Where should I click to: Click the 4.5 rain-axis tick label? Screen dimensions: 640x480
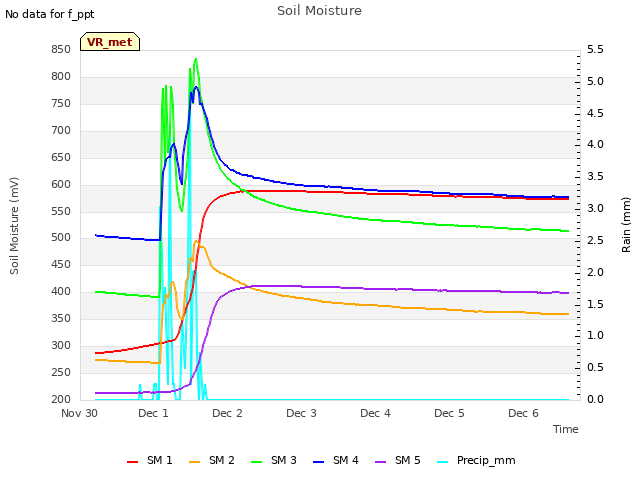coord(595,113)
